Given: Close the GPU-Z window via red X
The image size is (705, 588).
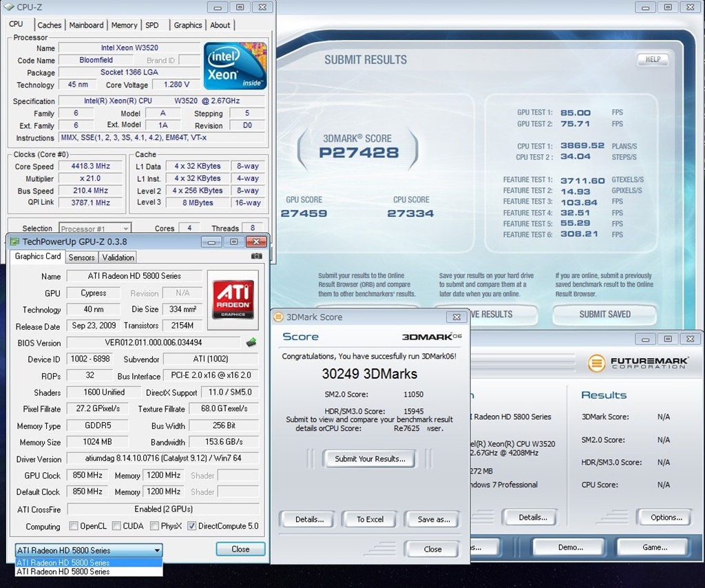Looking at the screenshot, I should point(256,242).
